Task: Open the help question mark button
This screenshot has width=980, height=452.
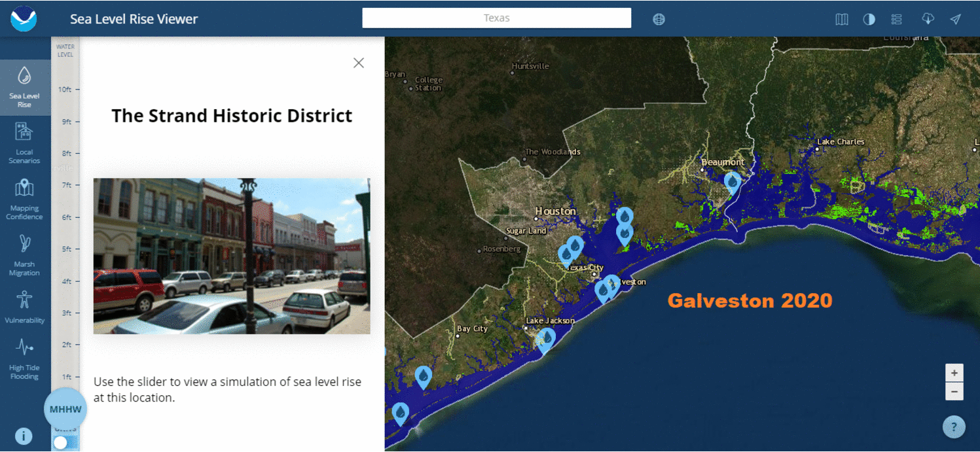Action: pyautogui.click(x=954, y=426)
